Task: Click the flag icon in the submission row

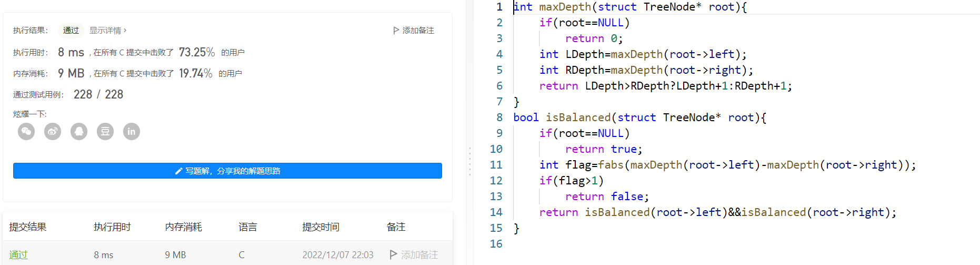Action: (393, 254)
